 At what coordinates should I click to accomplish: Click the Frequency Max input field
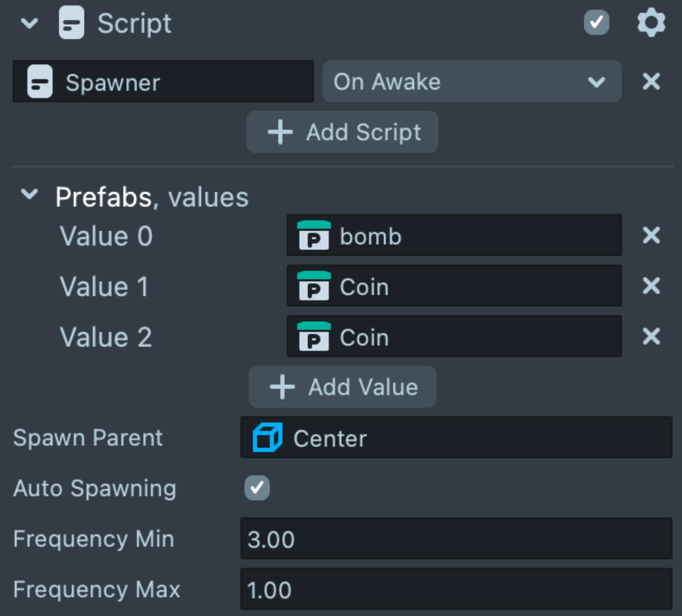coord(456,590)
